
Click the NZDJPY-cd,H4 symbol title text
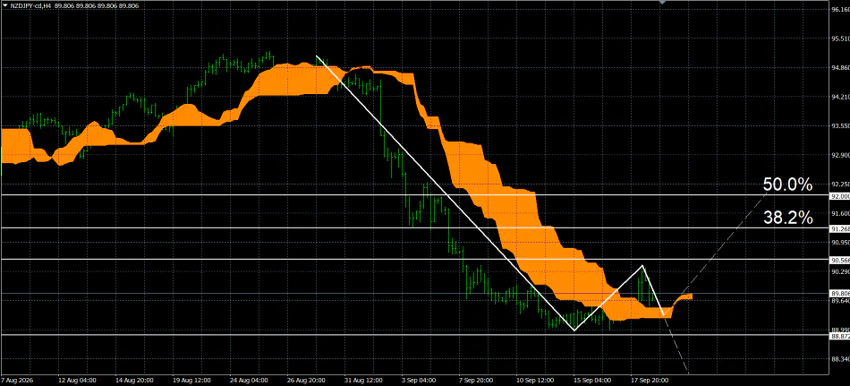(31, 5)
